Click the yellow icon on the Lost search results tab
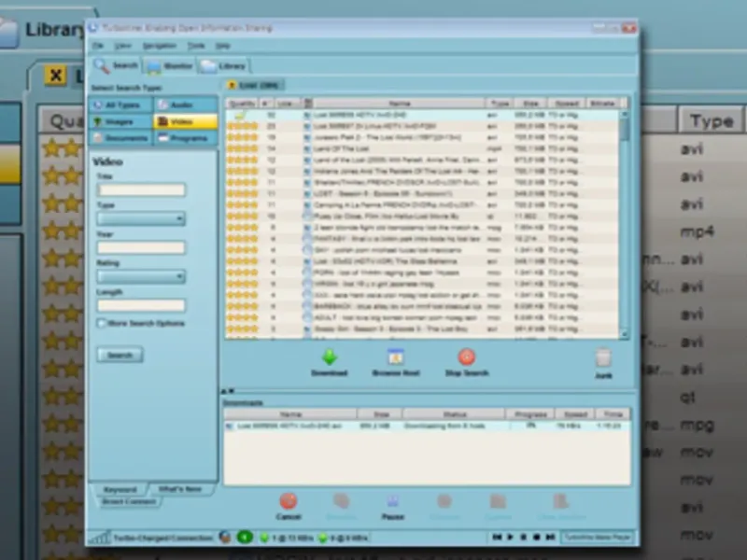747x560 pixels. coord(232,85)
